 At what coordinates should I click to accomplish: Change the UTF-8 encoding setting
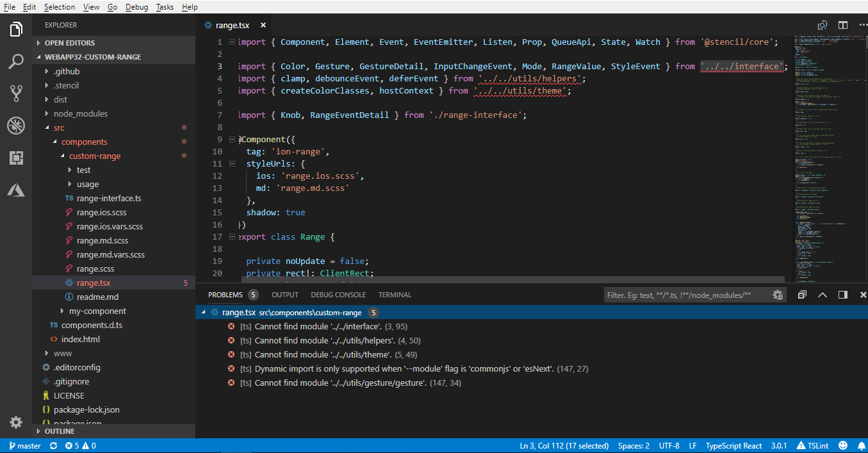669,445
